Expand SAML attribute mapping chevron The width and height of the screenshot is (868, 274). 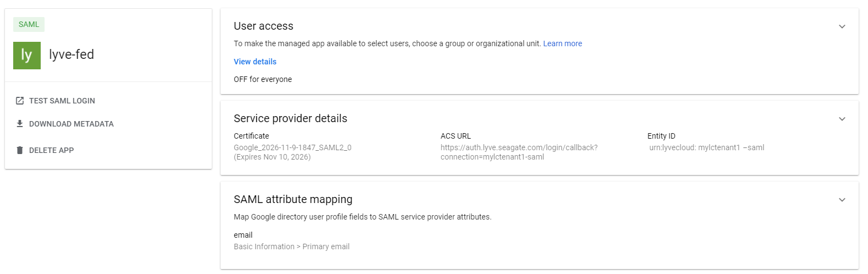(842, 200)
